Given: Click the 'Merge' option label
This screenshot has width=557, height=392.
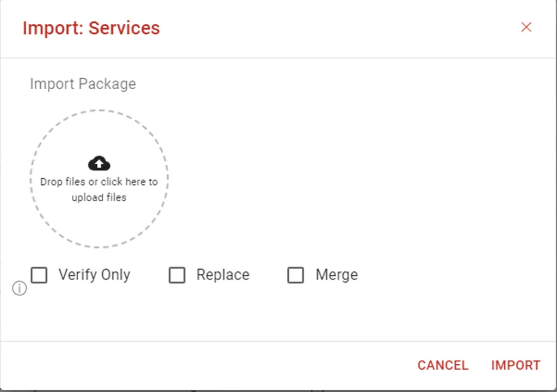Looking at the screenshot, I should (x=337, y=275).
